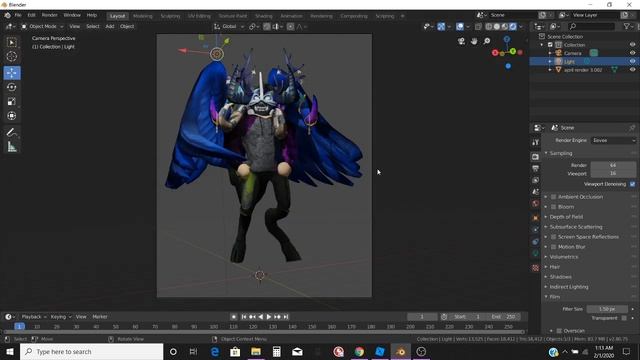Expand the Camera item in outliner
The image size is (640, 360).
550,53
